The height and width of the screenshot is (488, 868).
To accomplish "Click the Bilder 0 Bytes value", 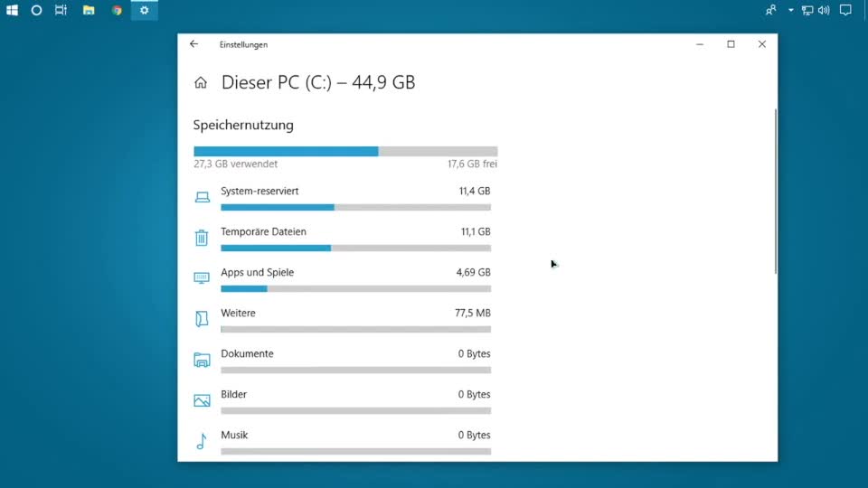I will point(474,395).
